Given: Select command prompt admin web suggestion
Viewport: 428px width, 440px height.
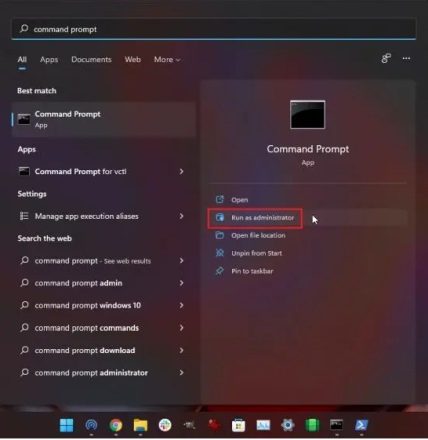Looking at the screenshot, I should click(x=103, y=283).
